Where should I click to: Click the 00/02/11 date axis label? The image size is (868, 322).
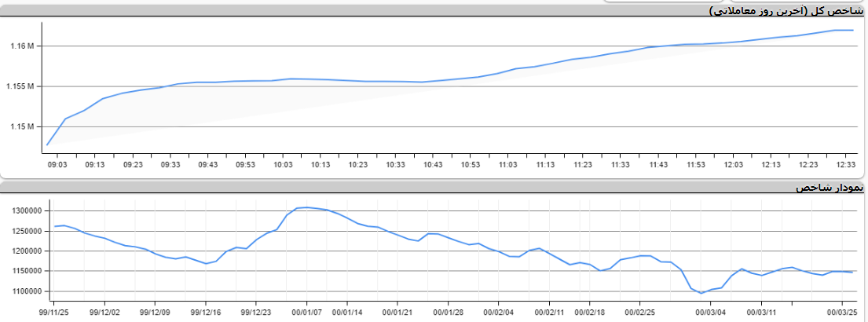tap(549, 312)
